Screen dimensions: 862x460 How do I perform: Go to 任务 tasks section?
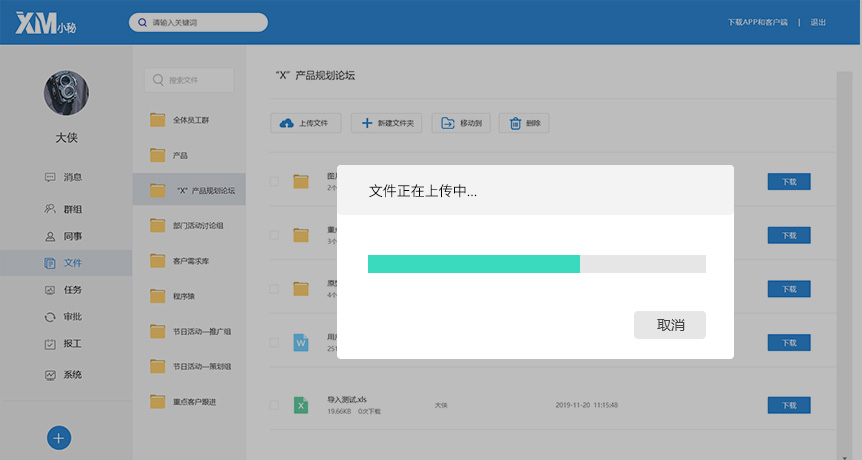(65, 290)
